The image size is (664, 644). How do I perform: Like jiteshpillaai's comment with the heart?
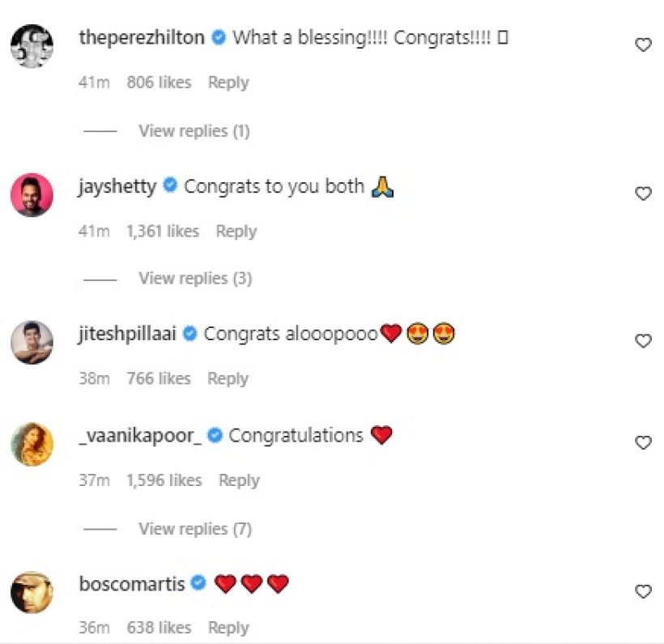click(x=643, y=341)
